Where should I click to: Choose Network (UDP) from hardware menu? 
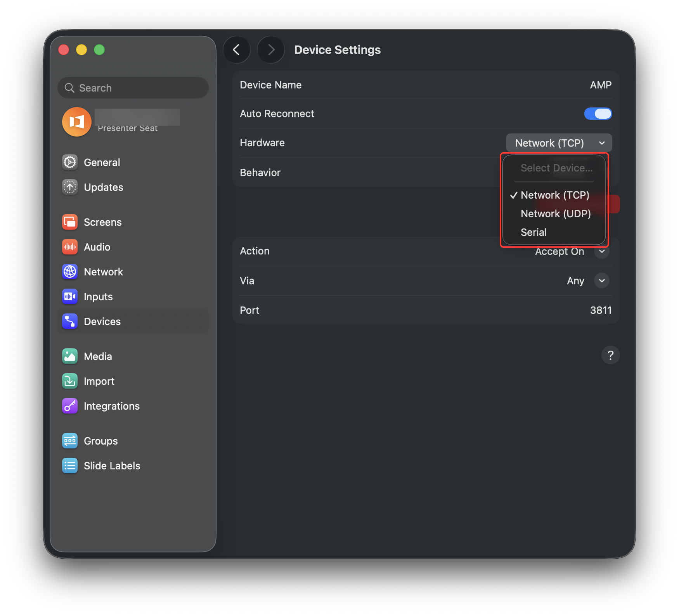coord(554,214)
